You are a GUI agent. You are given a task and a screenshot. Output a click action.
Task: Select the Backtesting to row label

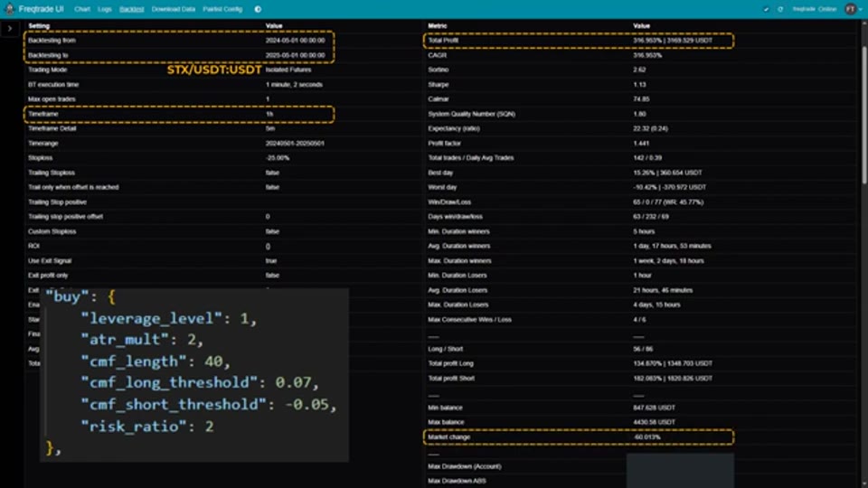click(48, 55)
